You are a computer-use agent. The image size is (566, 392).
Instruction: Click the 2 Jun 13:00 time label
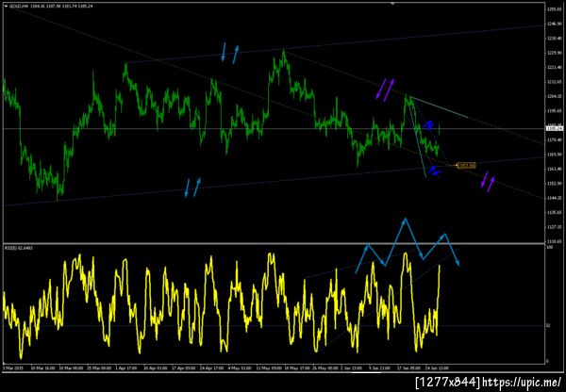click(352, 368)
